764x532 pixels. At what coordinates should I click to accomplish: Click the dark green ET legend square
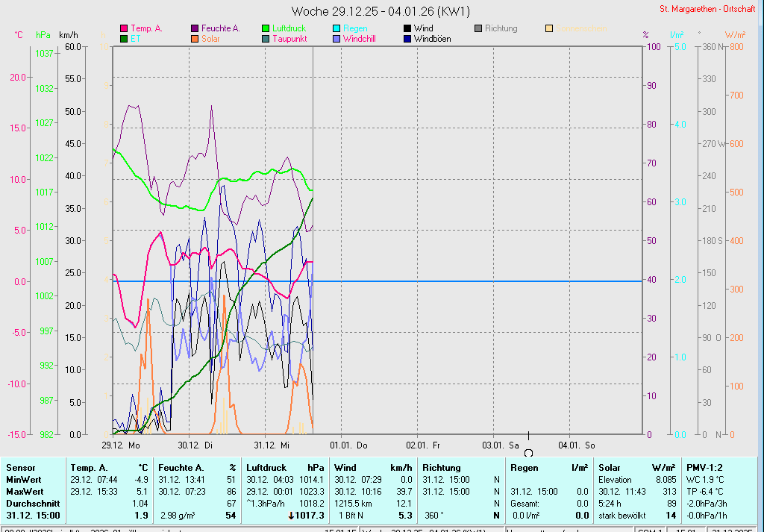pyautogui.click(x=124, y=38)
